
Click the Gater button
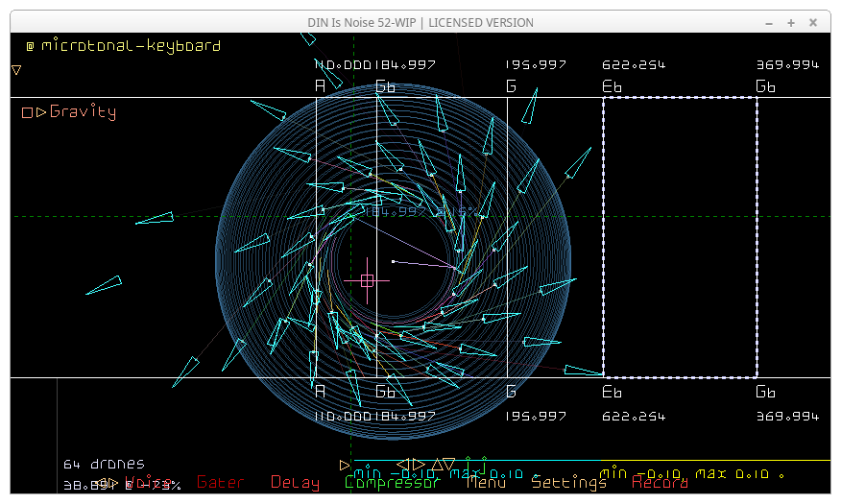tap(220, 483)
